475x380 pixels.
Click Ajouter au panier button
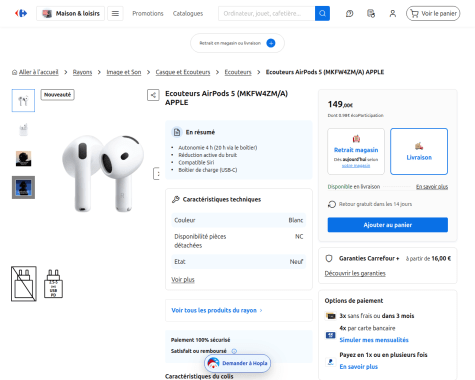click(x=388, y=225)
